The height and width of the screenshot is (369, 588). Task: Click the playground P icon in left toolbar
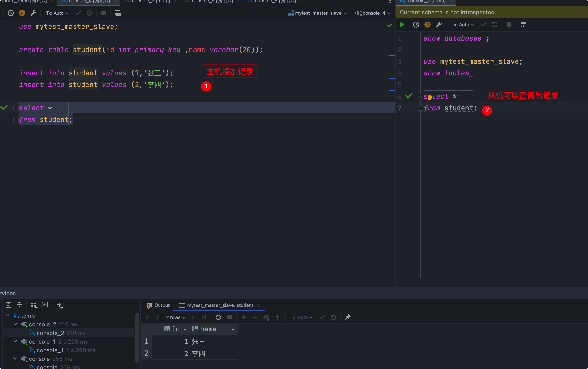coord(22,13)
